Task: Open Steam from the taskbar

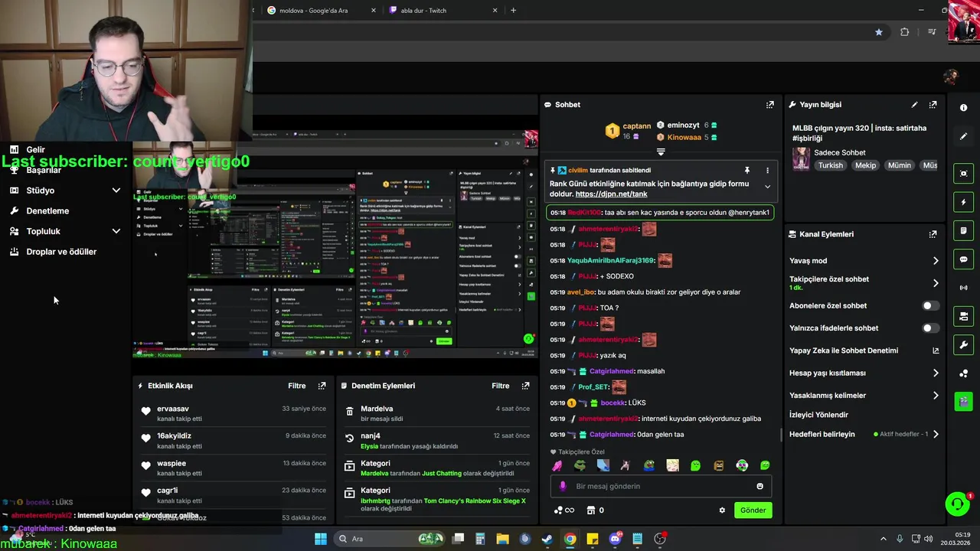Action: 547,539
